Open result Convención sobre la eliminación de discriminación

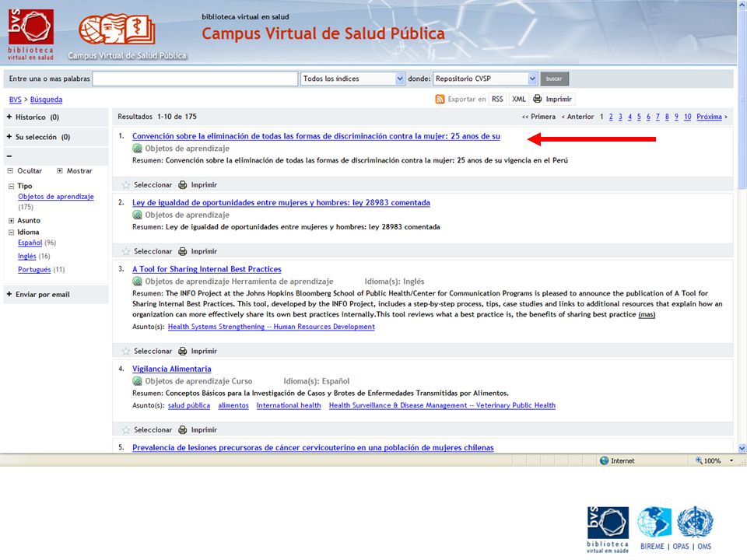(317, 136)
